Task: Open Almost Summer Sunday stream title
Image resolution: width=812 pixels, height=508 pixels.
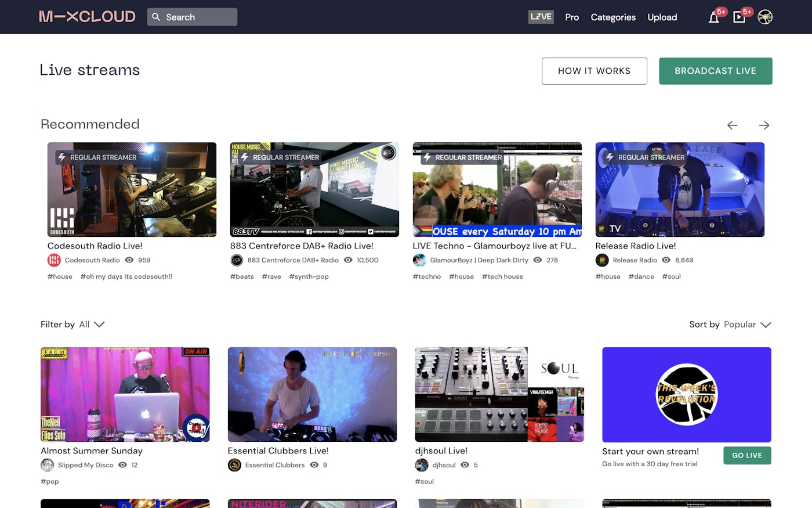Action: (92, 451)
